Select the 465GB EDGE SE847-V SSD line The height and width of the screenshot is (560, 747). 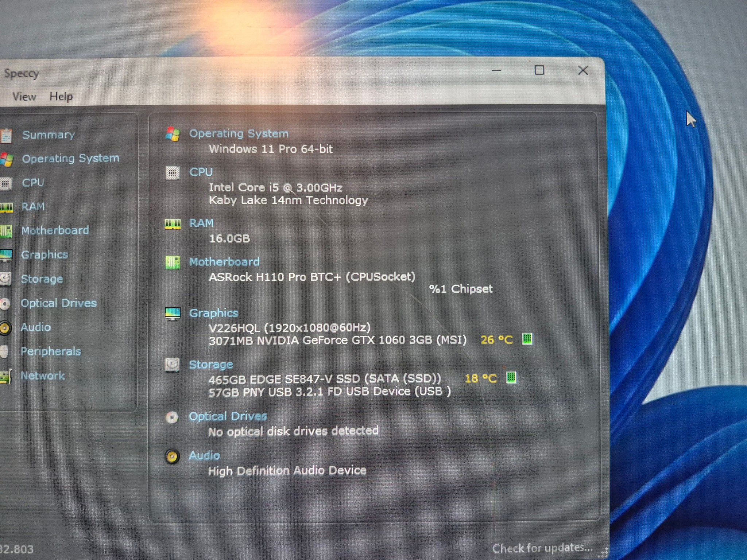pyautogui.click(x=325, y=379)
